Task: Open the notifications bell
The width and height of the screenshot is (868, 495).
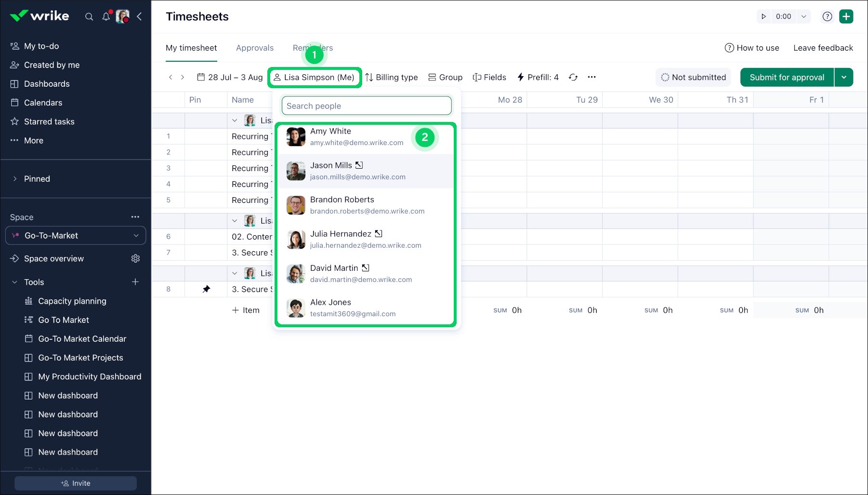Action: tap(106, 16)
